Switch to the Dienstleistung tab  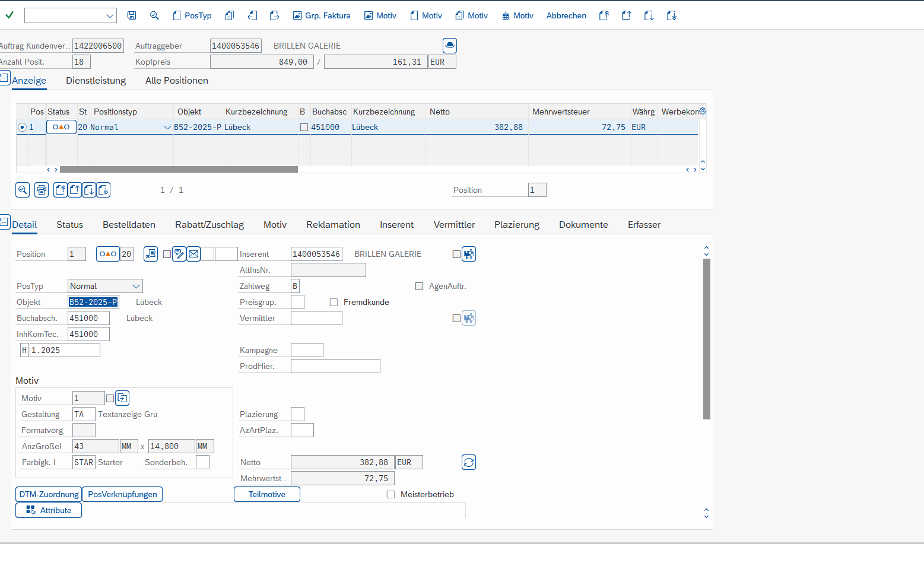96,81
